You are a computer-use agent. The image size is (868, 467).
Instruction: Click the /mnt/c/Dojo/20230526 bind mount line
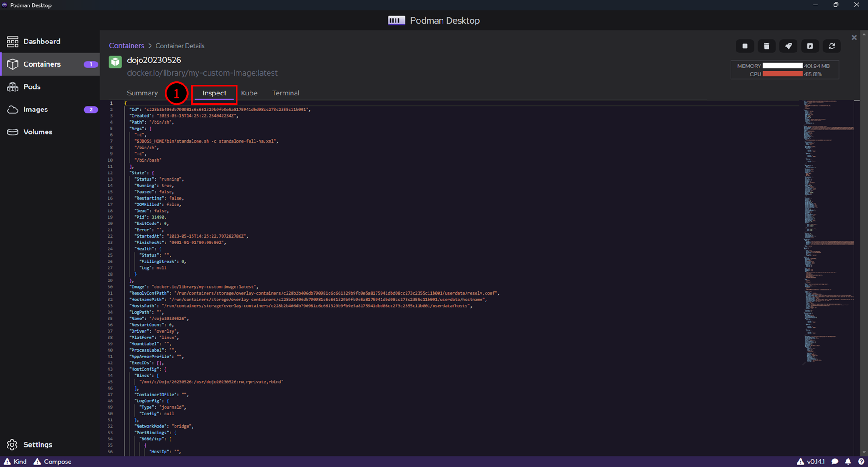[211, 382]
